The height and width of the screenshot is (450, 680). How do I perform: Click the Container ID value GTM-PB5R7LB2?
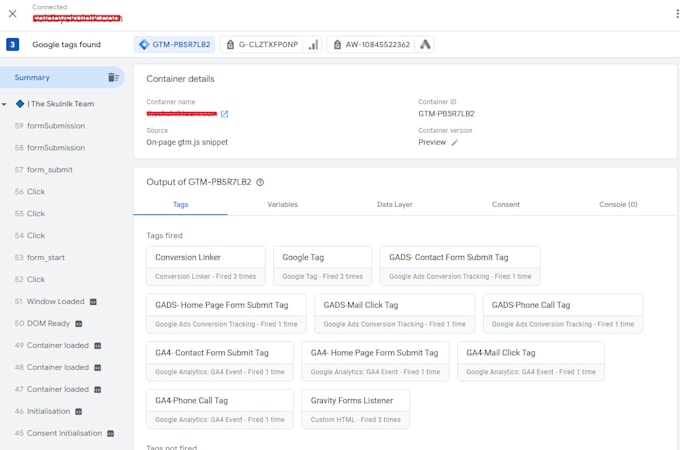click(x=446, y=114)
